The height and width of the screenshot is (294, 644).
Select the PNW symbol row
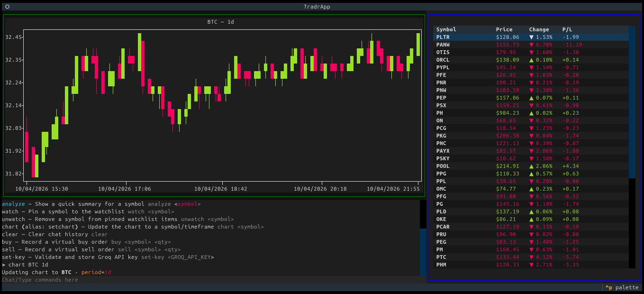pos(531,90)
